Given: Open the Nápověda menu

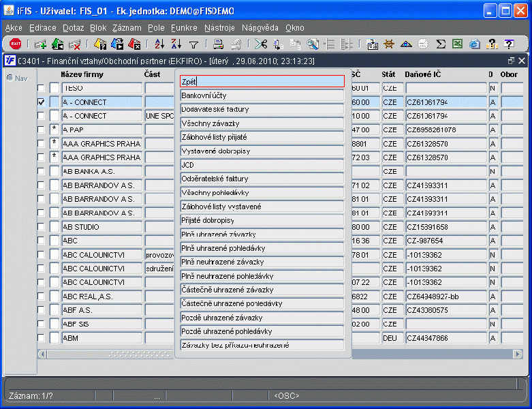Looking at the screenshot, I should coord(260,28).
